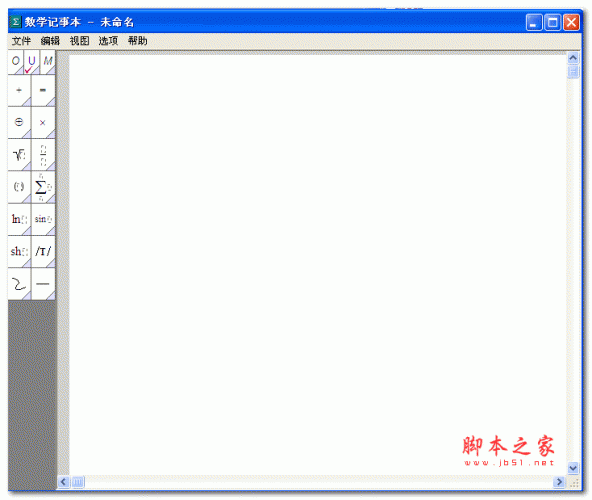This screenshot has height=500, width=592.
Task: Insert a square root template
Action: pyautogui.click(x=19, y=155)
